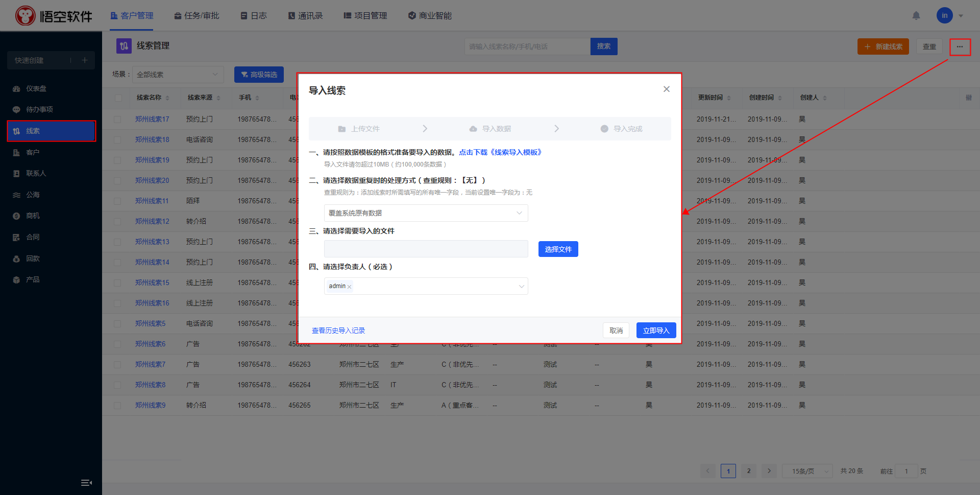Click the notification bell icon
This screenshot has width=980, height=495.
click(x=916, y=16)
